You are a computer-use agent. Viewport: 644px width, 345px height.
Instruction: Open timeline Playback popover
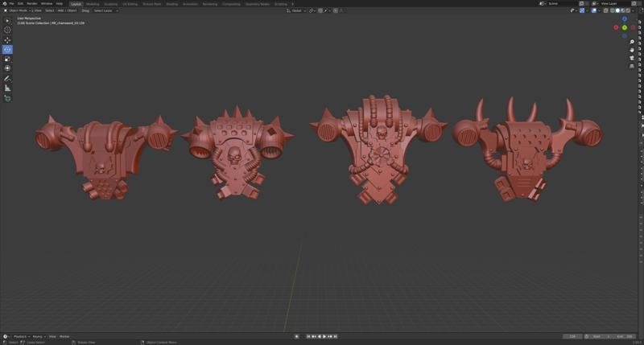tap(22, 336)
